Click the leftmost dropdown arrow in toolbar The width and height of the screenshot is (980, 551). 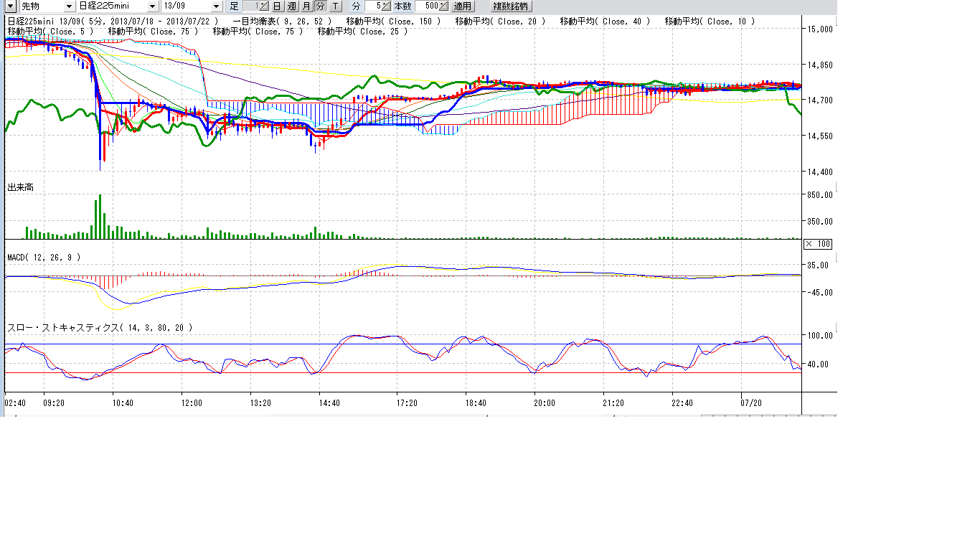point(10,6)
